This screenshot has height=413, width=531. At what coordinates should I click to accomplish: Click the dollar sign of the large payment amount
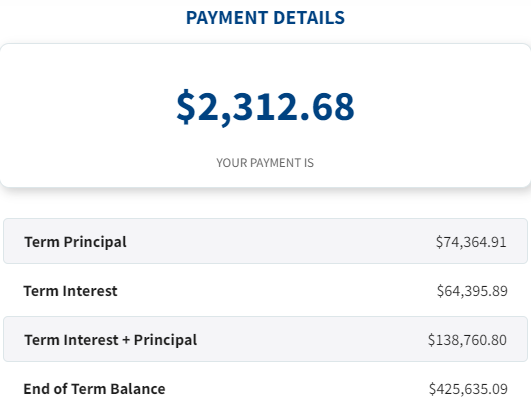[x=186, y=107]
